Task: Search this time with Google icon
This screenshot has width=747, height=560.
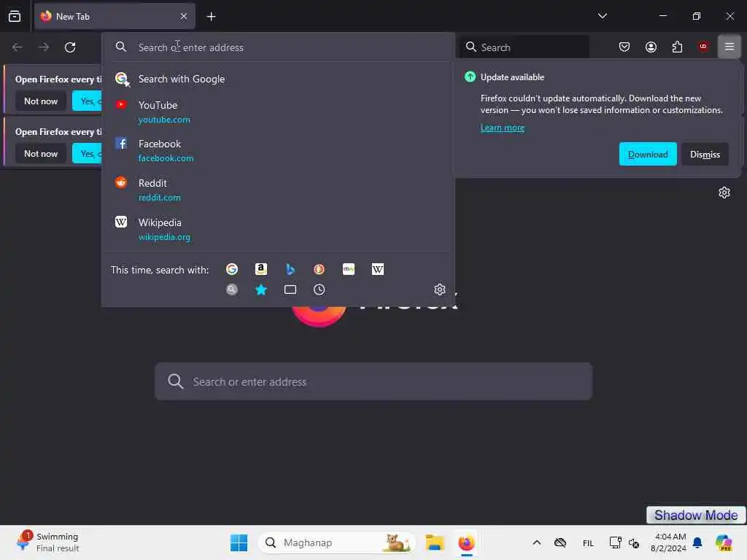Action: [x=232, y=270]
